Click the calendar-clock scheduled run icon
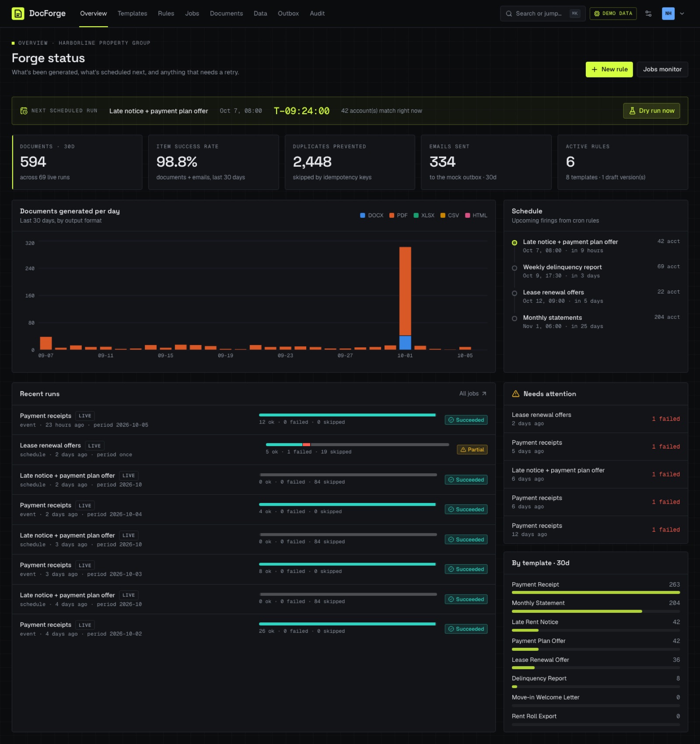This screenshot has height=744, width=700. click(24, 111)
